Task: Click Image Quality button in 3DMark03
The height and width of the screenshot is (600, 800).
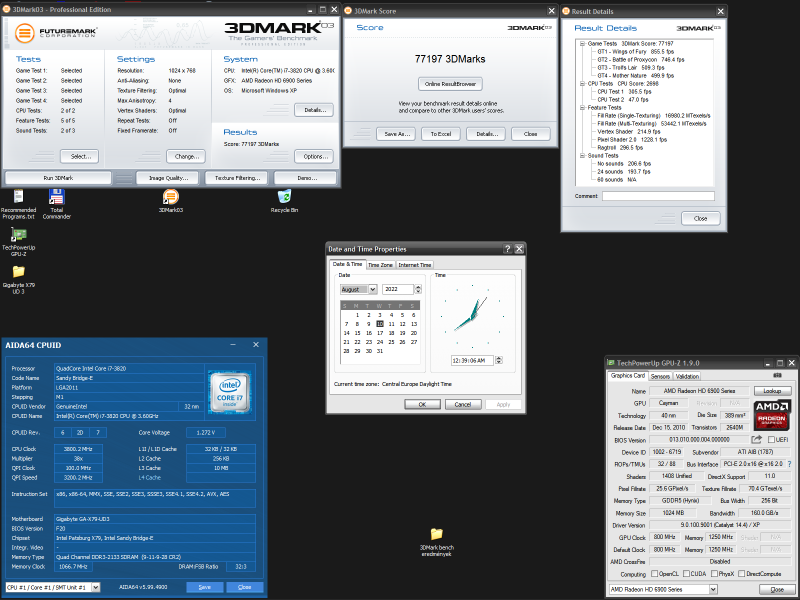Action: coord(168,178)
